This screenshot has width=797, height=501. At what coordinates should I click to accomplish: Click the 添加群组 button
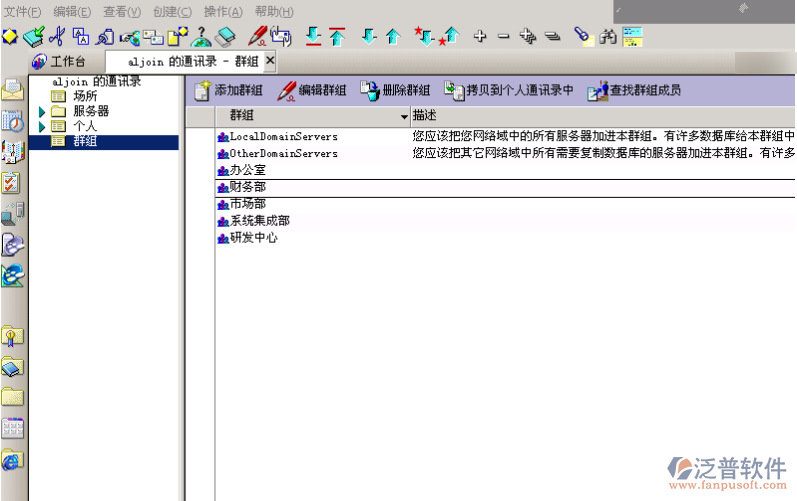point(230,91)
